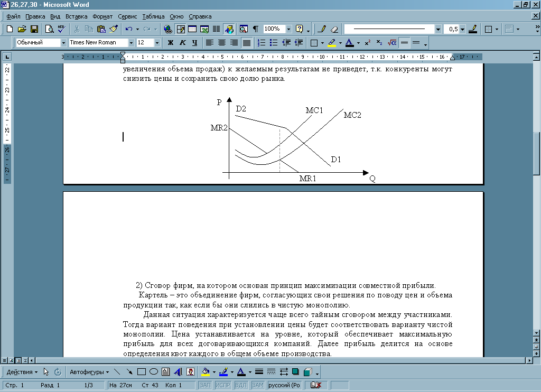541x392 pixels.
Task: Apply yellow highlight color
Action: click(x=332, y=43)
